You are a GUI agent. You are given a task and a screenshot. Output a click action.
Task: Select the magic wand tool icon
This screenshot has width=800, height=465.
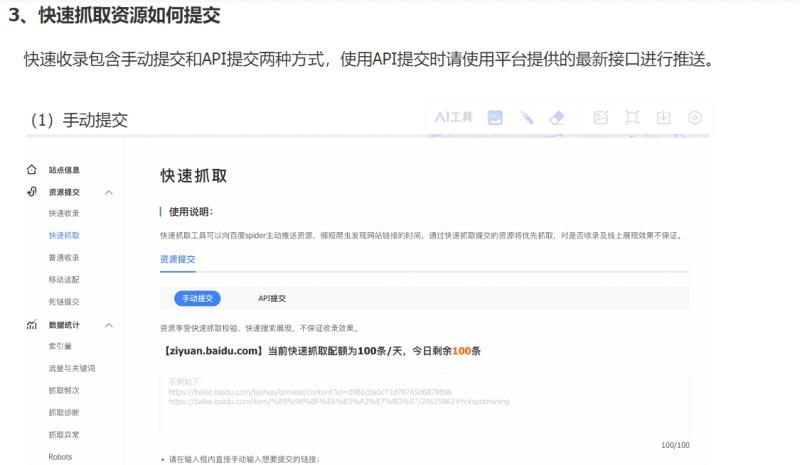[527, 118]
